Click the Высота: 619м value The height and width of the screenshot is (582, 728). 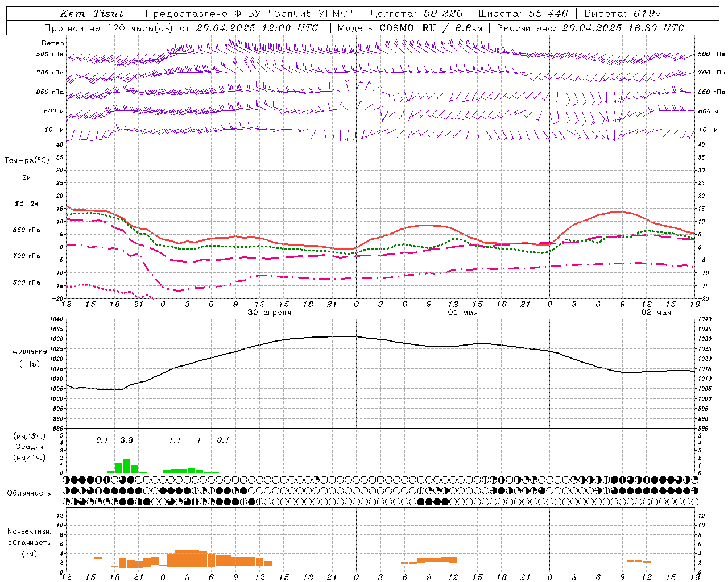pyautogui.click(x=623, y=14)
